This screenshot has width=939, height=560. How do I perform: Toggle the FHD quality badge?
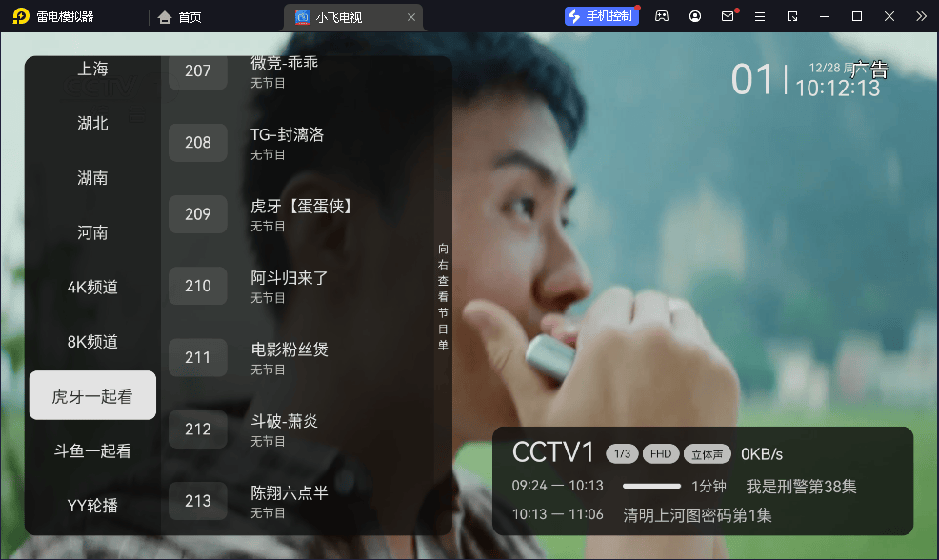click(x=661, y=453)
